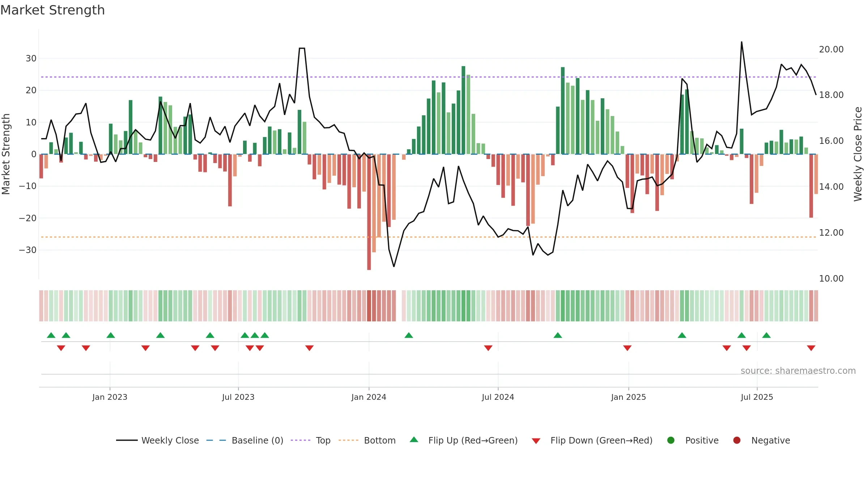This screenshot has height=488, width=868.
Task: Click the weekly close price peak near 20.00 in late 2023
Action: click(302, 48)
